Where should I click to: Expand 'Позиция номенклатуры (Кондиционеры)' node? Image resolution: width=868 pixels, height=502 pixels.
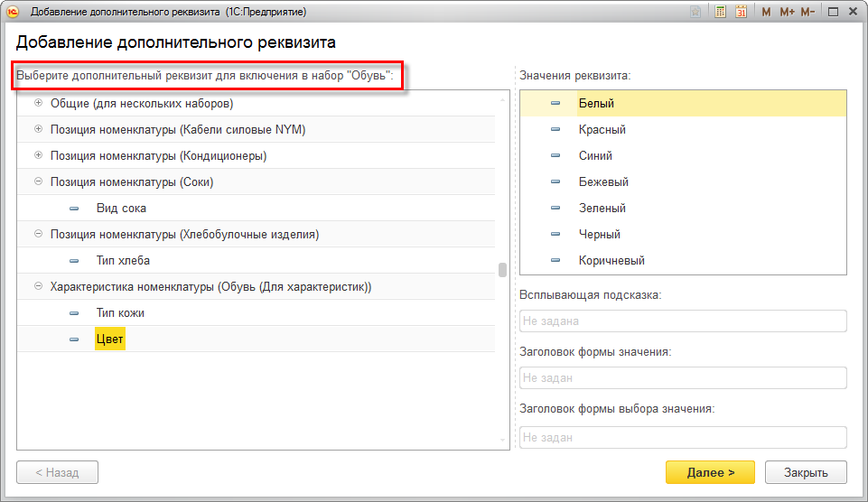(x=38, y=156)
